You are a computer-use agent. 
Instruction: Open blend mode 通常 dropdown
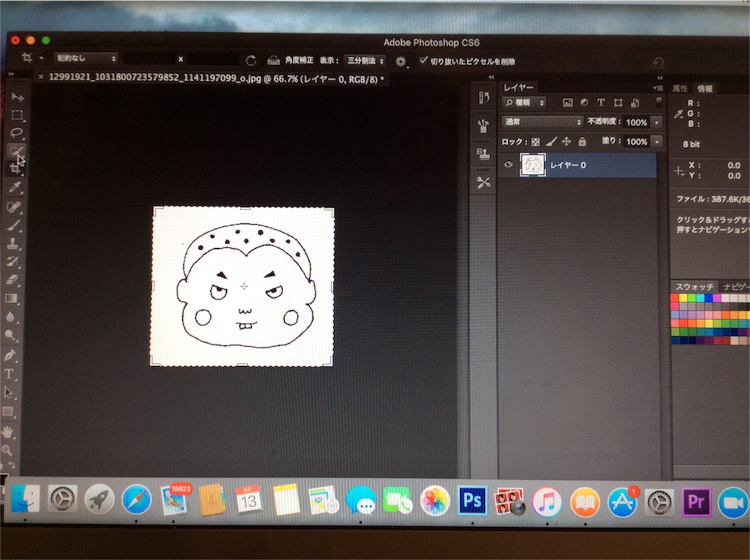tap(542, 122)
